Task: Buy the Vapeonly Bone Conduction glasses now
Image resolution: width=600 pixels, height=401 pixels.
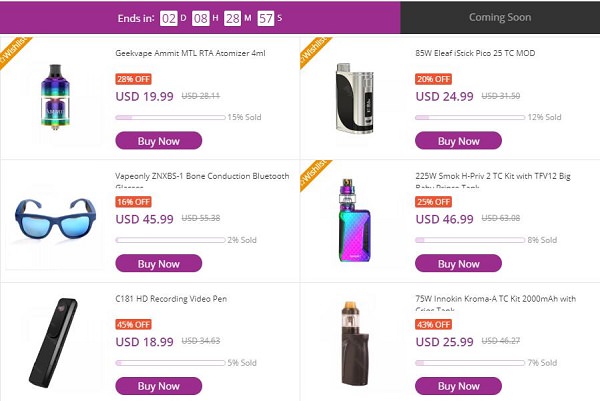Action: 159,264
